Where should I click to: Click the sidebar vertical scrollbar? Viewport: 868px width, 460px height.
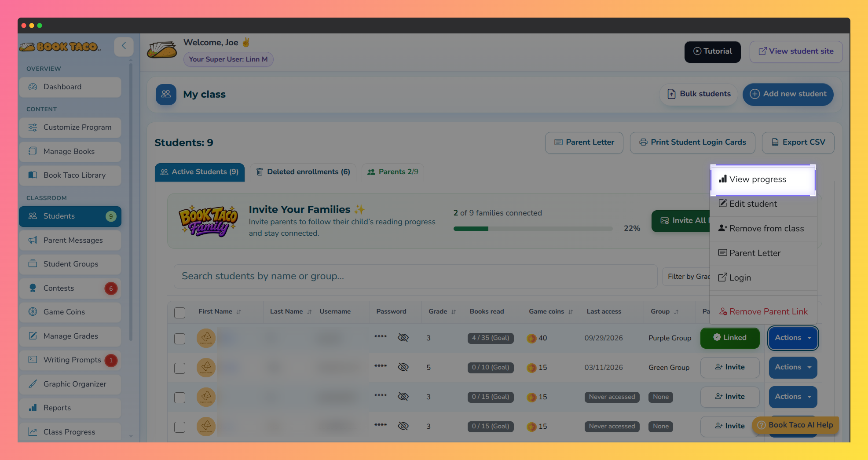coord(131,202)
